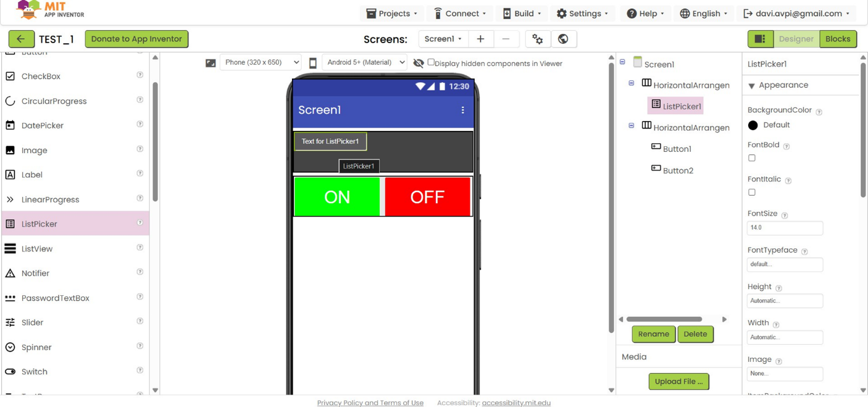The height and width of the screenshot is (407, 868).
Task: Go back using the green arrow button
Action: 21,39
